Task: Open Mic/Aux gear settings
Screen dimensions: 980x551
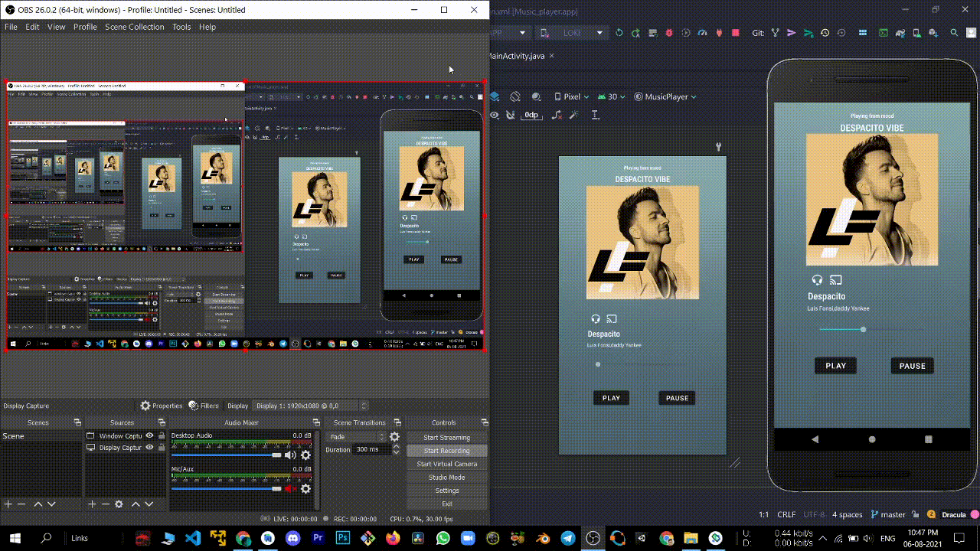Action: pos(305,488)
